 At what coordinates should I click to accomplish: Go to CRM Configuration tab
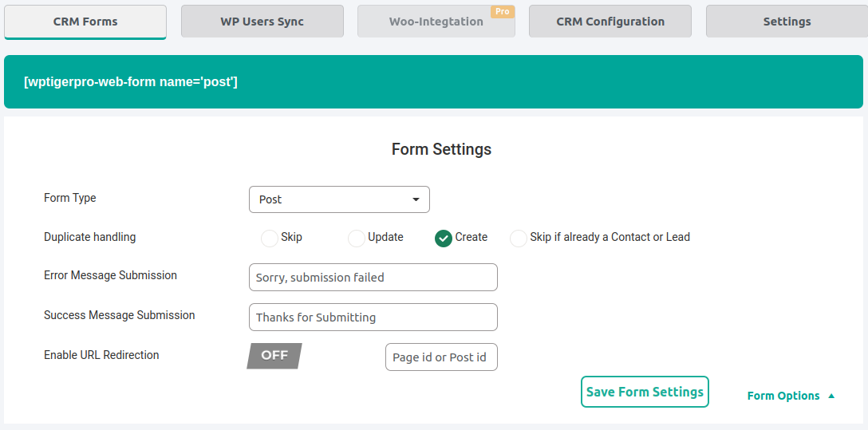click(x=610, y=22)
